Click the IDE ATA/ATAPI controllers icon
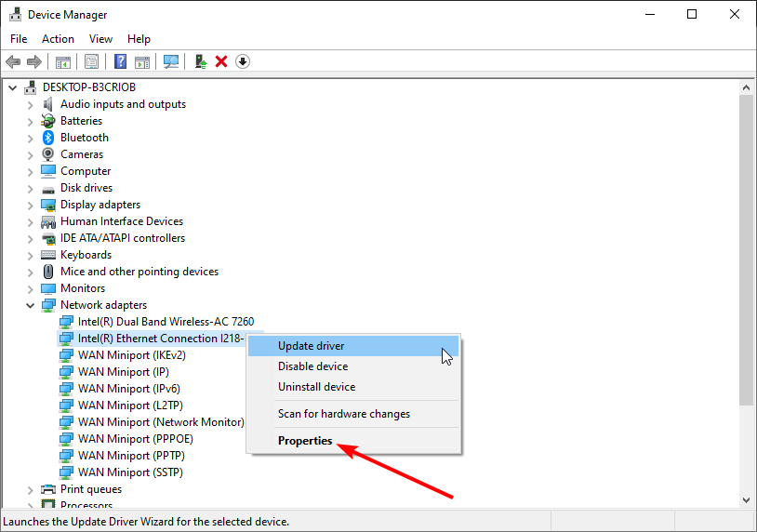The height and width of the screenshot is (532, 757). (x=48, y=238)
